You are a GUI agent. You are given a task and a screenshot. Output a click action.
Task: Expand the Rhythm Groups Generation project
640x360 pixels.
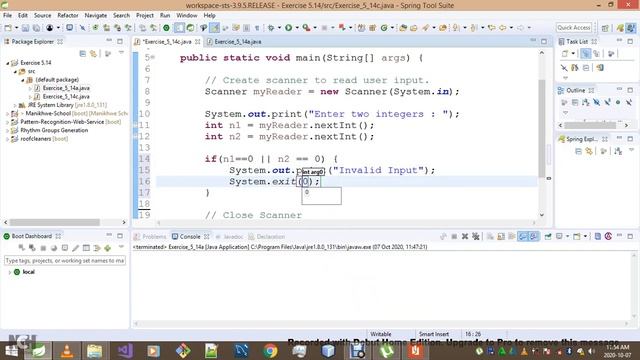click(x=7, y=131)
